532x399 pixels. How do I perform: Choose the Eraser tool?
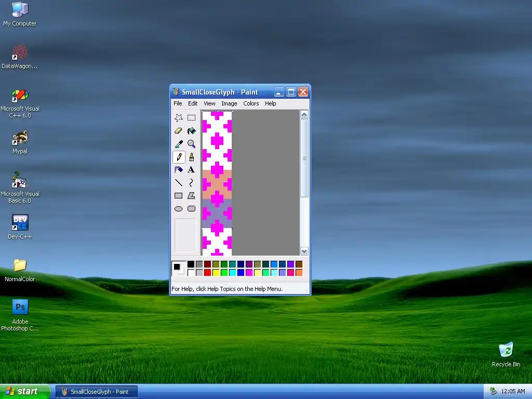pos(179,131)
